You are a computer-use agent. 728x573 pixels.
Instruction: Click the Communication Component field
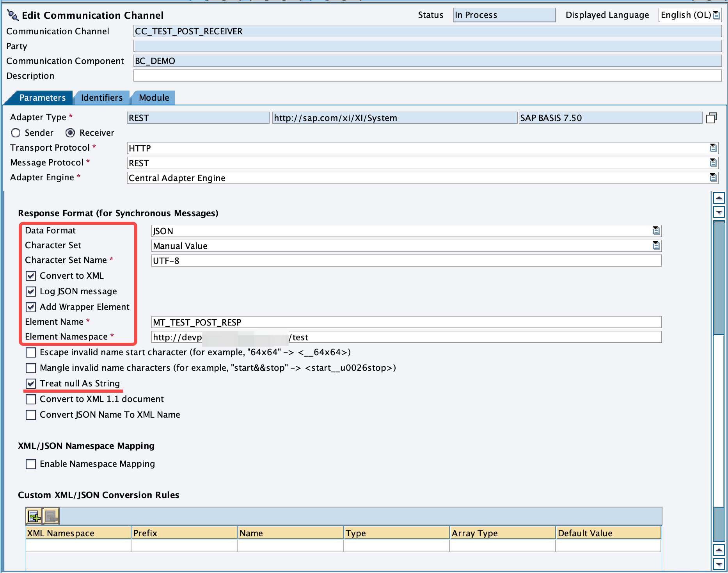tap(428, 61)
